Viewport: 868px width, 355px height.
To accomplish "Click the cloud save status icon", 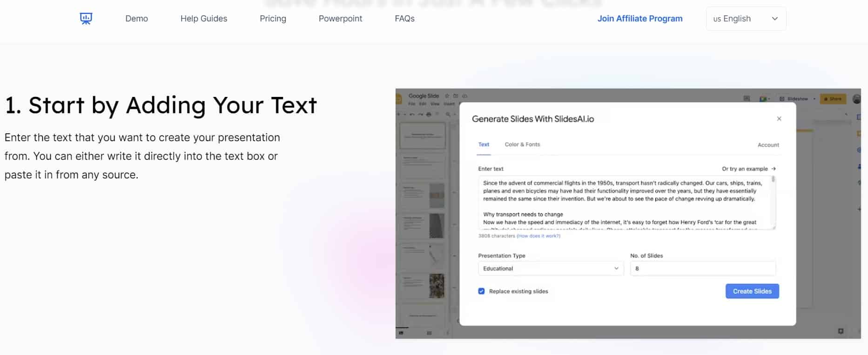I will (x=464, y=96).
